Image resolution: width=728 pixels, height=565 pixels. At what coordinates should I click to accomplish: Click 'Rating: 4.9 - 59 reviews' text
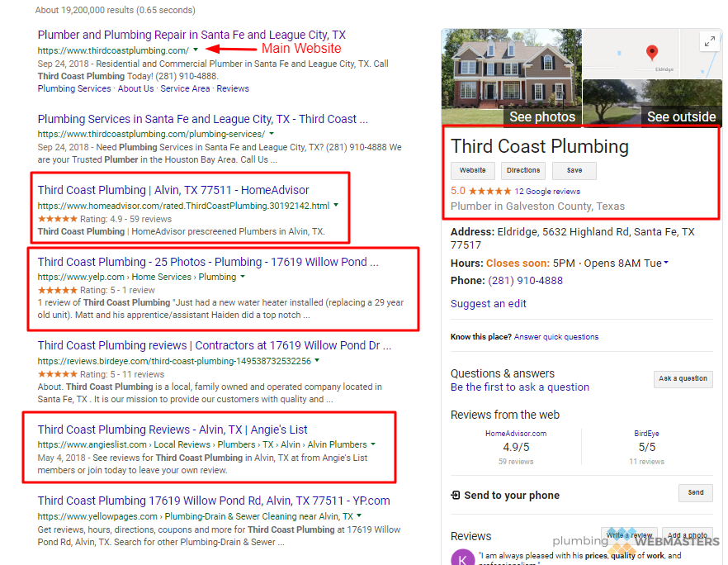pyautogui.click(x=125, y=219)
